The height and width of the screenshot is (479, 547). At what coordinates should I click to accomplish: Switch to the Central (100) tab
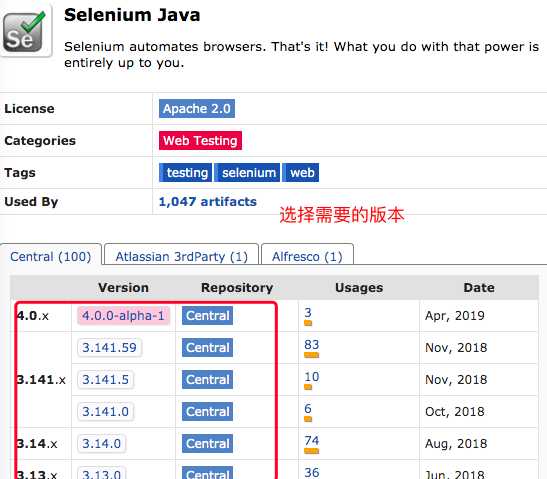point(51,257)
